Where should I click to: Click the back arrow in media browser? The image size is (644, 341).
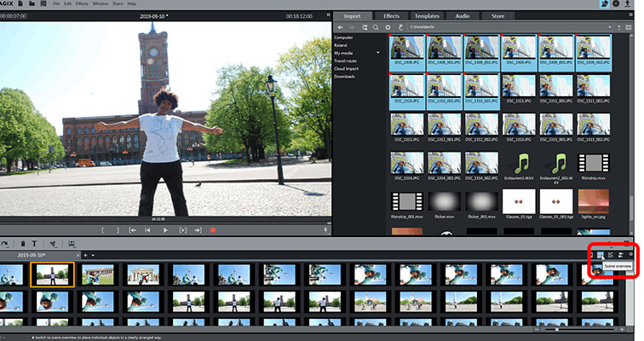click(x=339, y=27)
